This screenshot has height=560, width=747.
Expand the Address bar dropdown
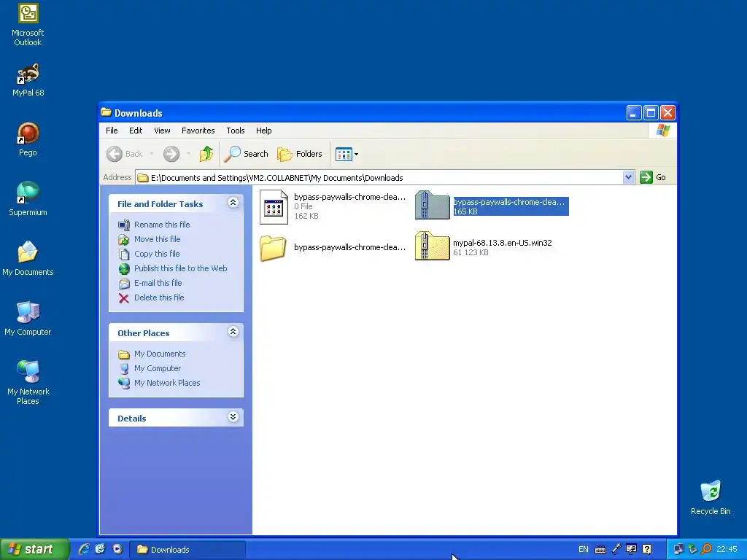pyautogui.click(x=628, y=177)
